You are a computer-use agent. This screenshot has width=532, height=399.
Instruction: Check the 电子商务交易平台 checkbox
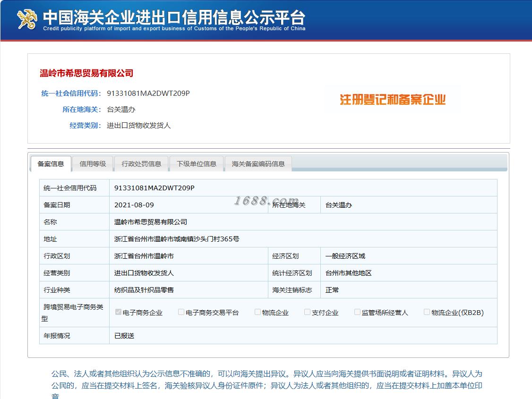click(x=181, y=312)
